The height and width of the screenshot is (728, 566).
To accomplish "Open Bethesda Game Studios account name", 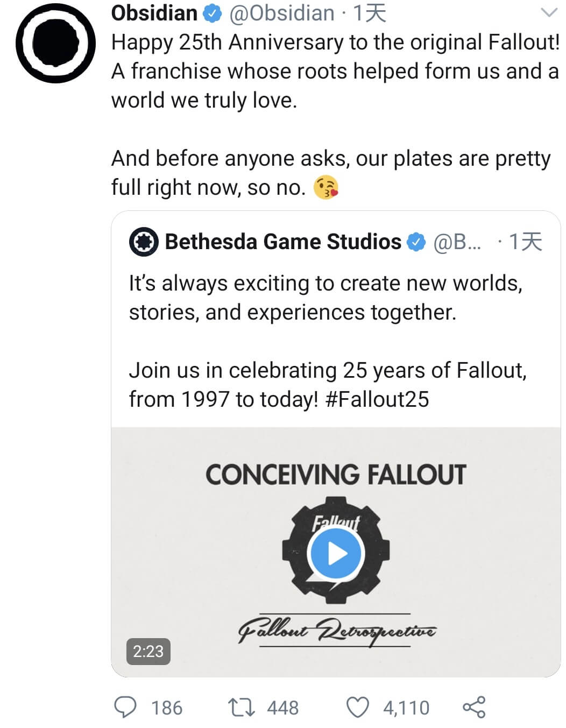I will (x=283, y=242).
